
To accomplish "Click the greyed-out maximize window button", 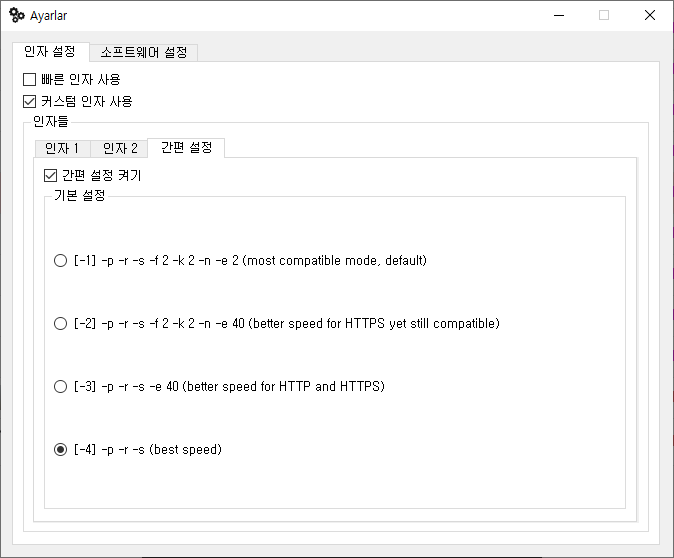I will [x=604, y=15].
